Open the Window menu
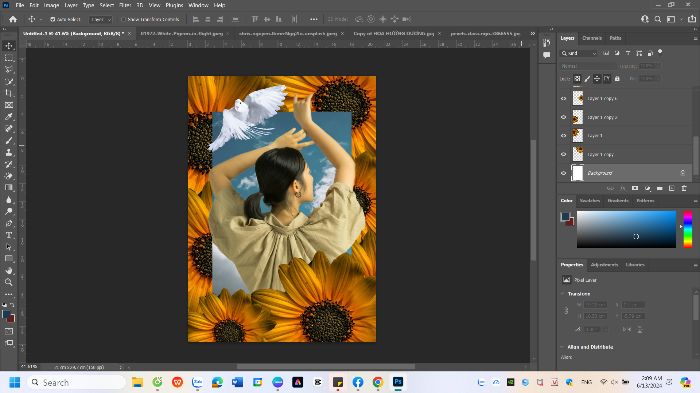This screenshot has height=393, width=700. (x=198, y=5)
